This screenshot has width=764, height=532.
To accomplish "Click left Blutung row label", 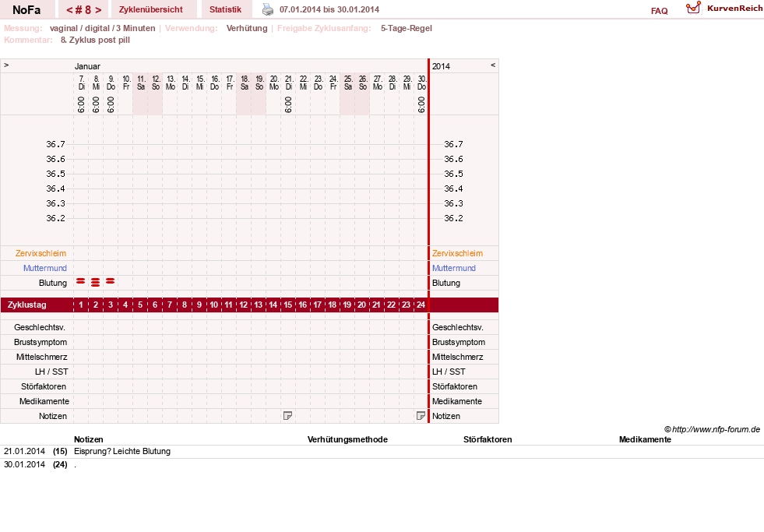I will click(53, 283).
